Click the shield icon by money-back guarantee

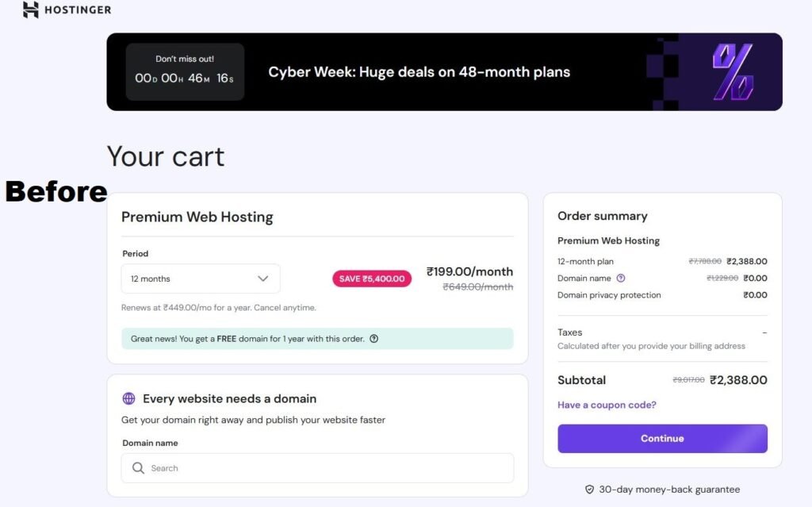(589, 490)
